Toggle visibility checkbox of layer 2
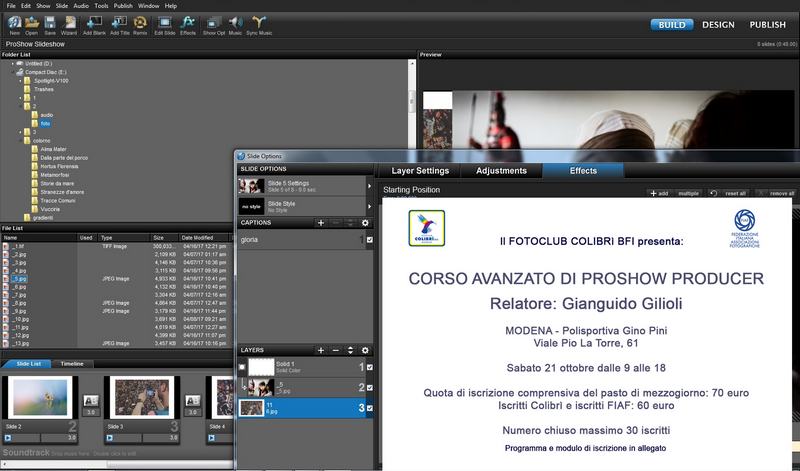The height and width of the screenshot is (471, 800). [x=369, y=388]
